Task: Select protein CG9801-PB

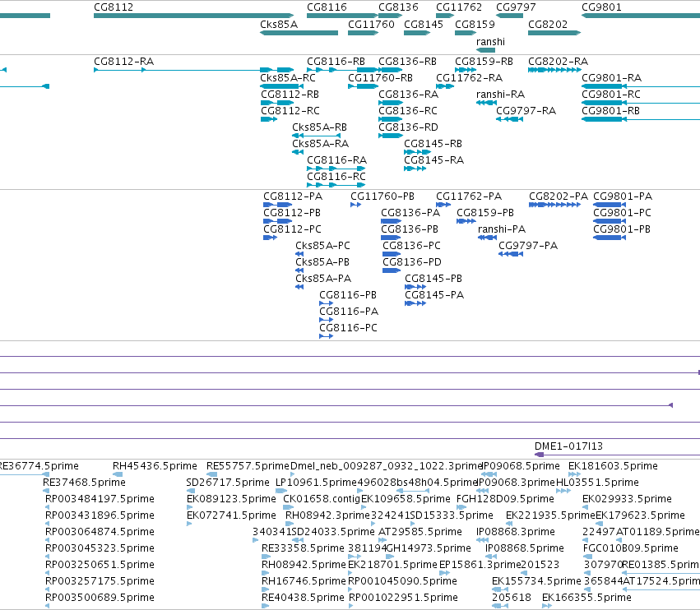Action: click(x=610, y=238)
